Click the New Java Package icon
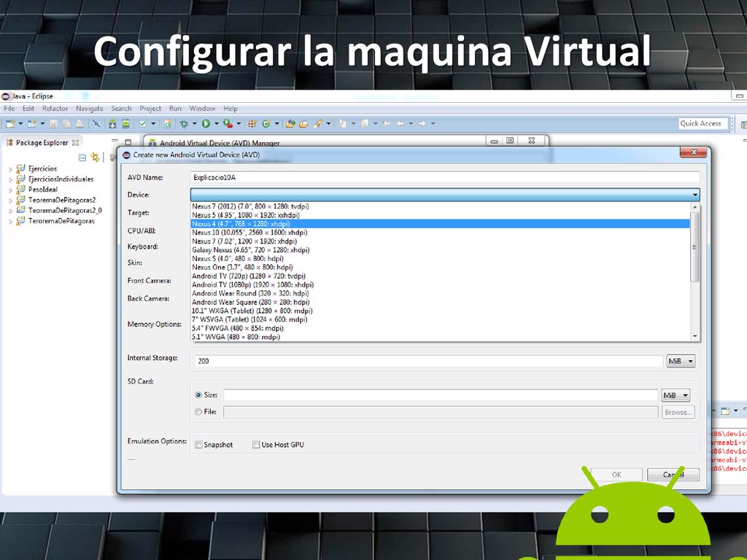 click(x=252, y=124)
